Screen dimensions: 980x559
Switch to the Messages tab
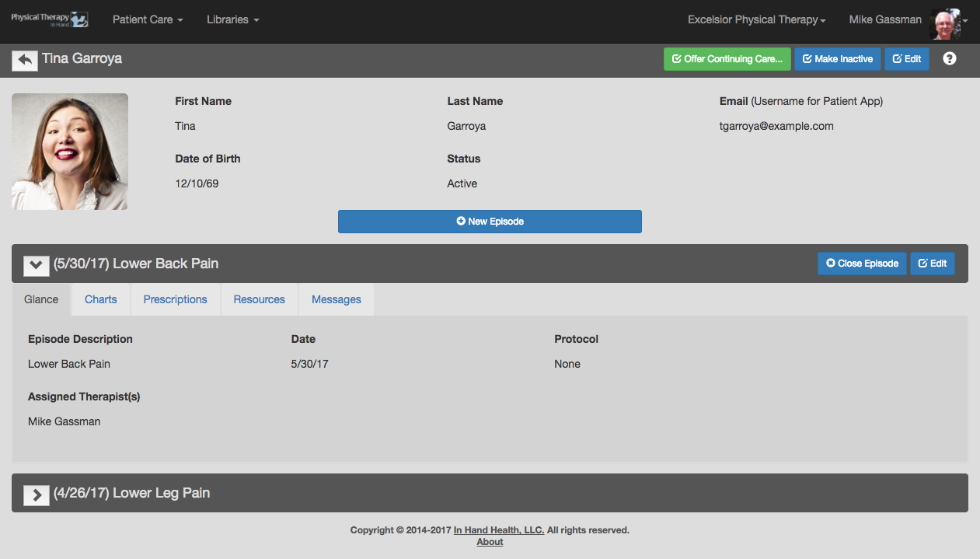337,299
